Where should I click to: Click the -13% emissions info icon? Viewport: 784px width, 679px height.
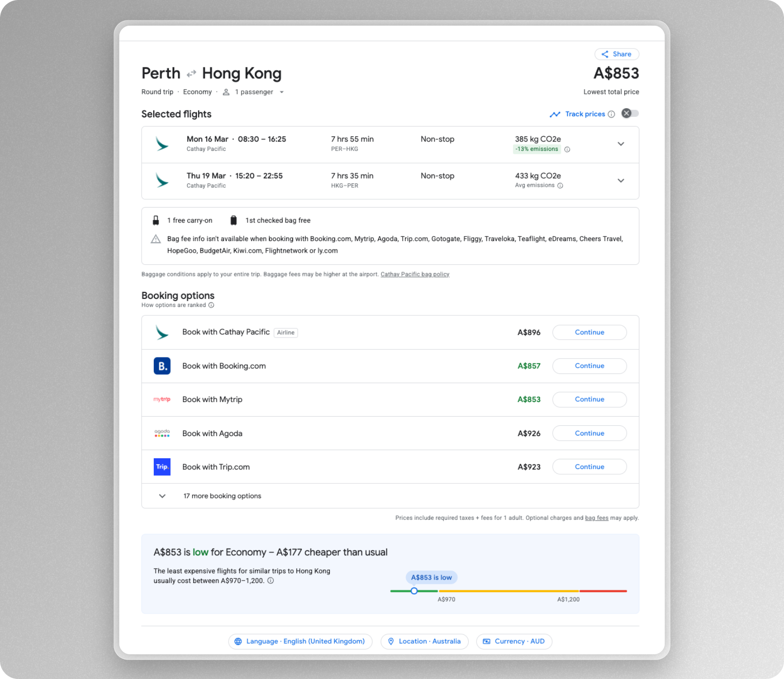point(567,149)
